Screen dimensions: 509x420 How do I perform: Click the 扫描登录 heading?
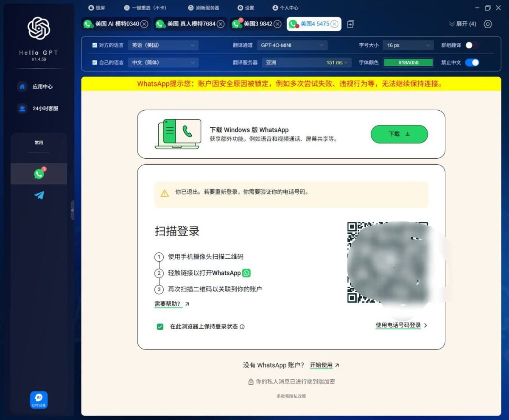pyautogui.click(x=177, y=231)
